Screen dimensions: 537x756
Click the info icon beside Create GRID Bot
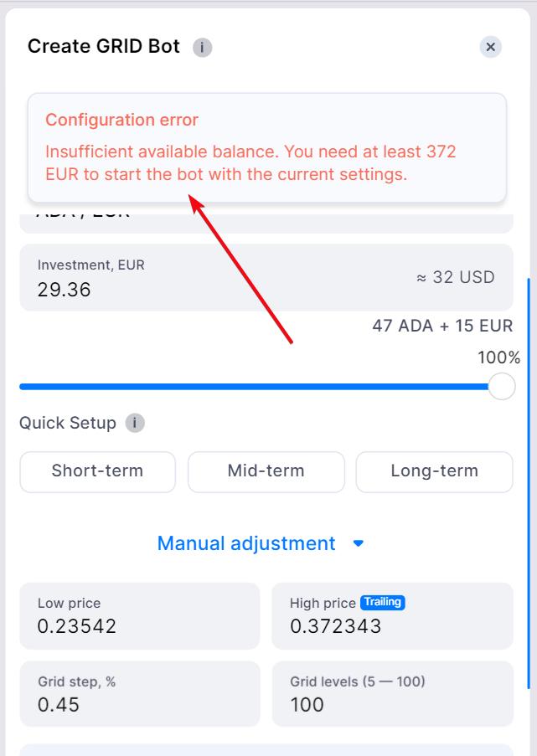[x=202, y=48]
